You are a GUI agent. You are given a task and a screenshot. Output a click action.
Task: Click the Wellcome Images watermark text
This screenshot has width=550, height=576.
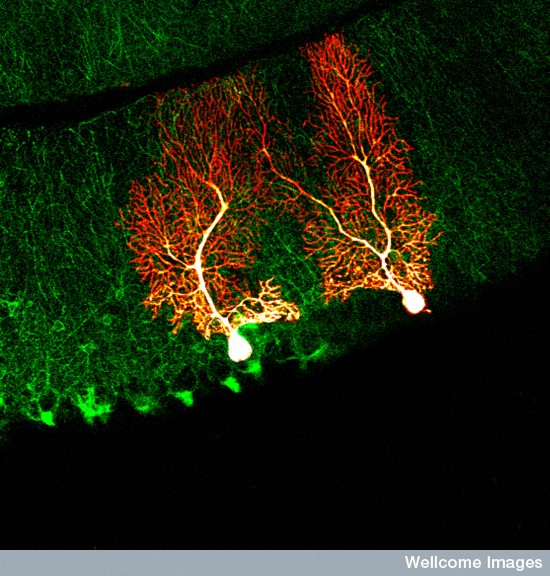tap(473, 563)
